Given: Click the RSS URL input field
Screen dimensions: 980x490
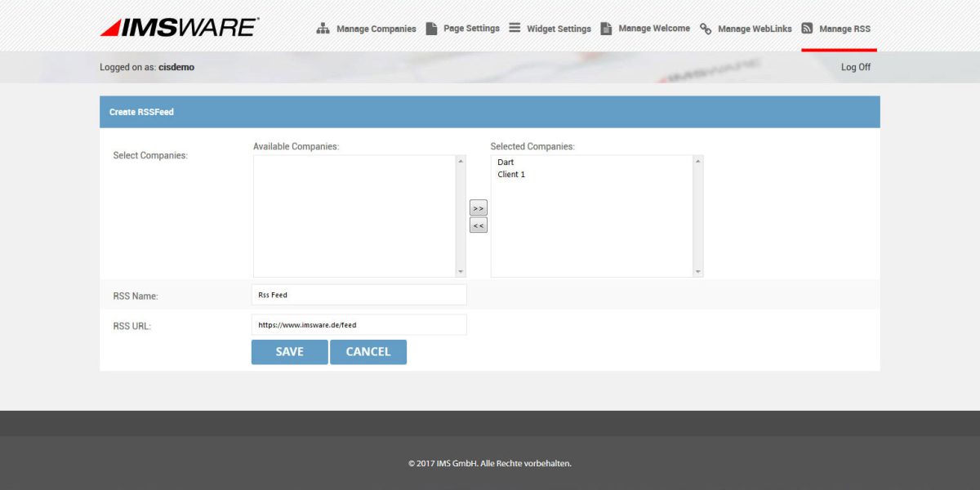Looking at the screenshot, I should coord(359,324).
